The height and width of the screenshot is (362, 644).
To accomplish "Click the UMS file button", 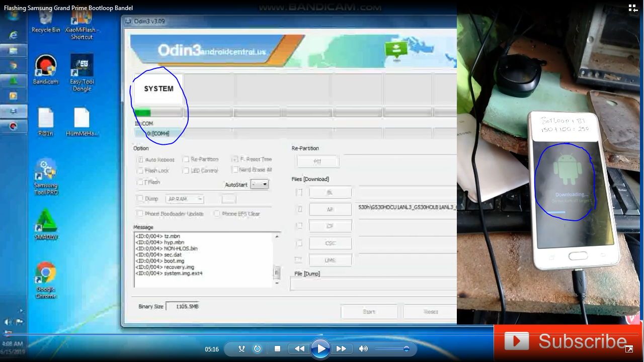I will pos(330,260).
